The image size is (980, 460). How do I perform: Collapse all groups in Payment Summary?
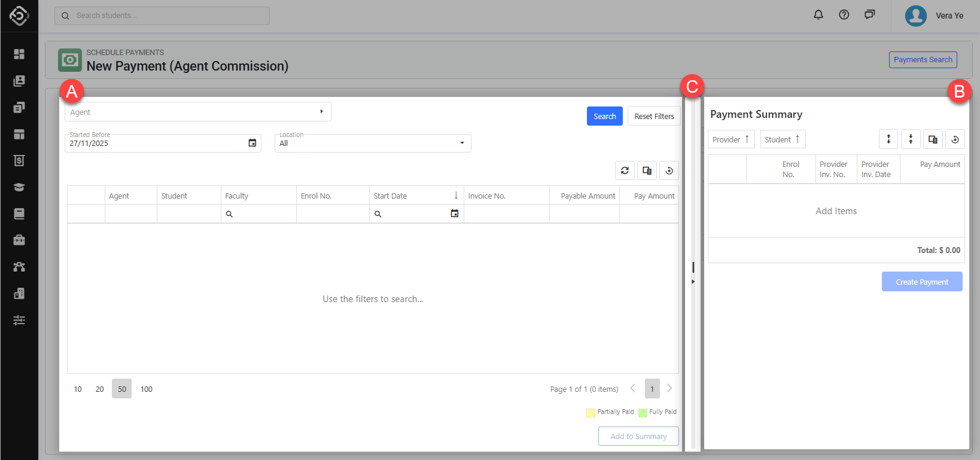pos(911,139)
